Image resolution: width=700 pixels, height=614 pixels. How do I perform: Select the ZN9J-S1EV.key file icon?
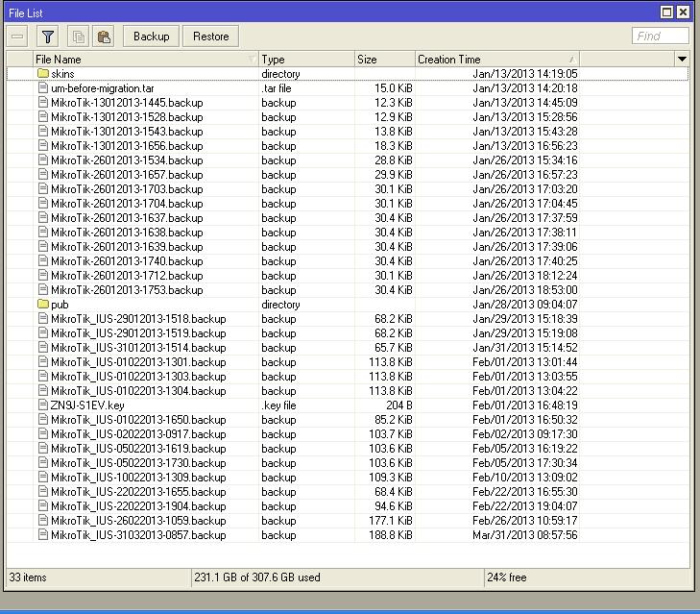43,405
